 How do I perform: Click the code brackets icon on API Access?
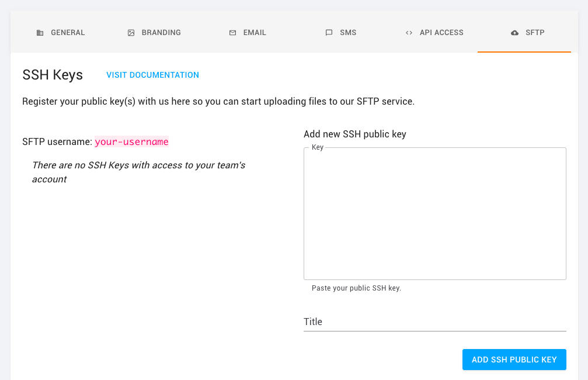pos(409,33)
